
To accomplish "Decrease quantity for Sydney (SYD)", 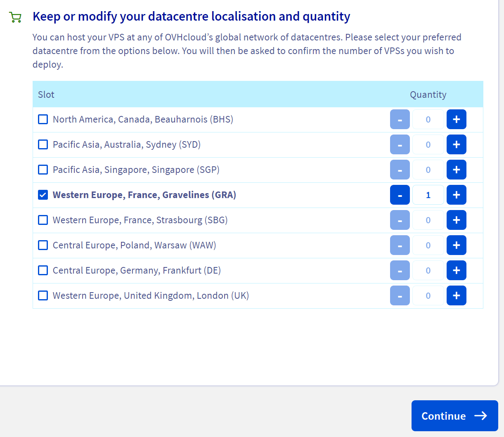I will [400, 144].
